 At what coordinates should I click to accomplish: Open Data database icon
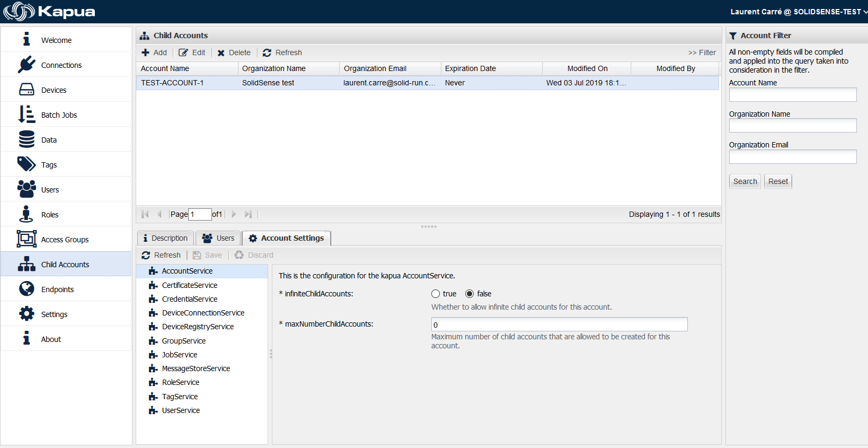point(26,139)
